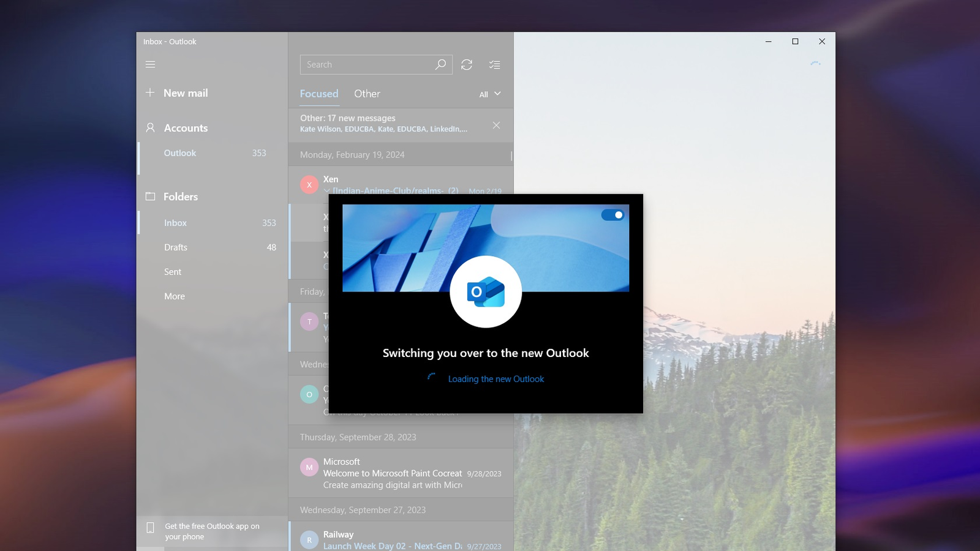Switch to the Other tab
Image resolution: width=980 pixels, height=551 pixels.
[x=367, y=94]
